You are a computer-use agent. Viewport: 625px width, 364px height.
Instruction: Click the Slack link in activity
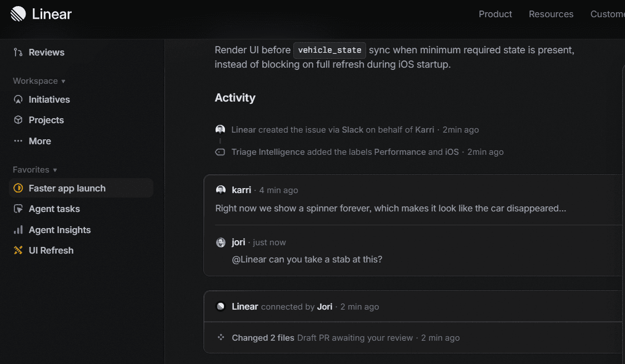pos(352,130)
